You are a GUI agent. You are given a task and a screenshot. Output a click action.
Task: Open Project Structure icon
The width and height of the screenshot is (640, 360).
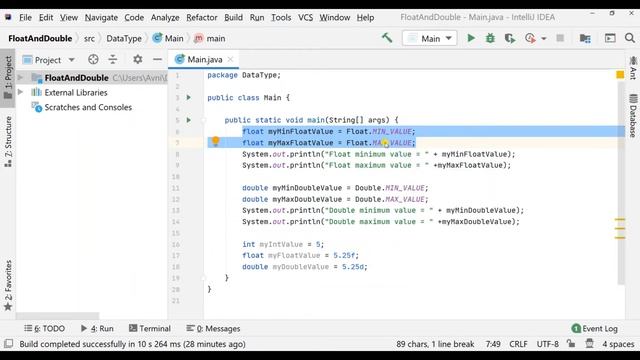(585, 38)
